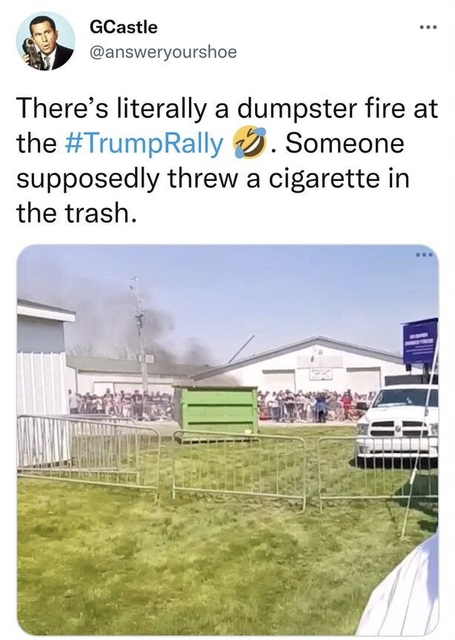This screenshot has width=455, height=640.
Task: Open the #TrumpRally hashtag
Action: tap(144, 143)
